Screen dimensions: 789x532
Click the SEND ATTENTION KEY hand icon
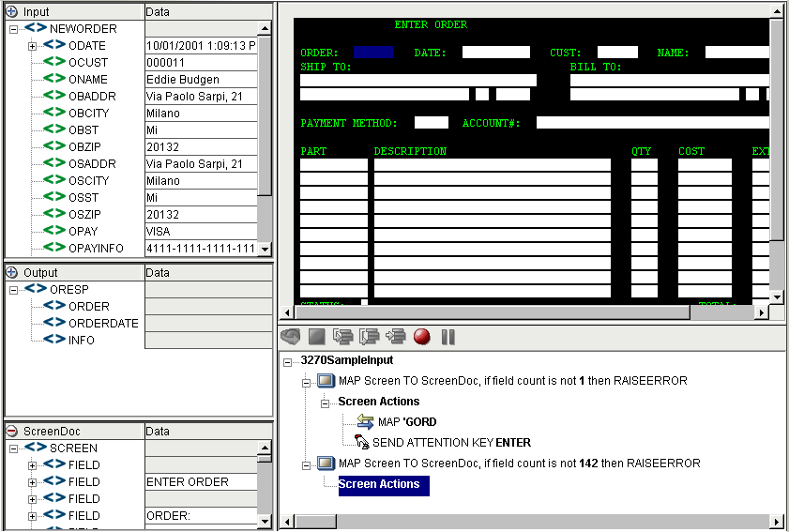pos(361,442)
